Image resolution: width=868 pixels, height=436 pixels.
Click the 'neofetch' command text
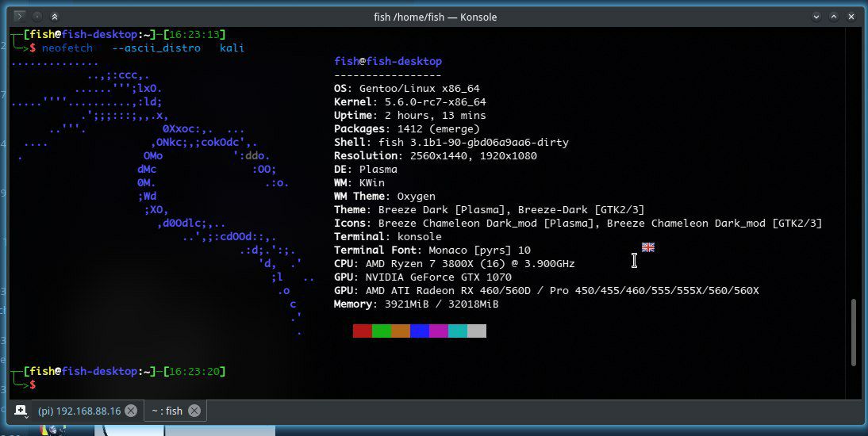[x=67, y=48]
